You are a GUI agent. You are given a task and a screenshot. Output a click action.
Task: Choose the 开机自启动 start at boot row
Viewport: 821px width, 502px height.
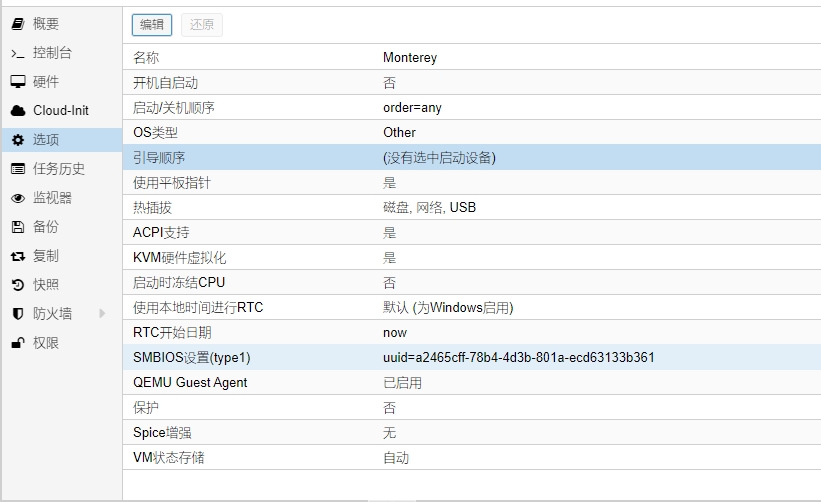(x=470, y=82)
